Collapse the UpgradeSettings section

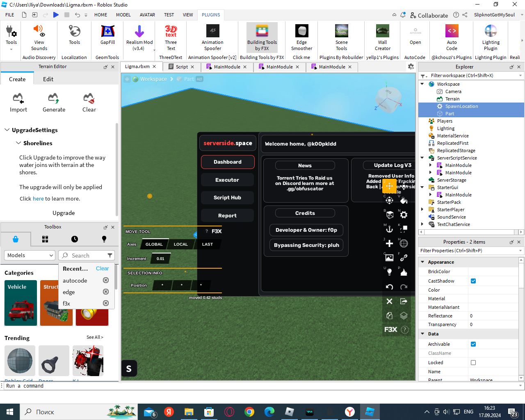pyautogui.click(x=7, y=130)
